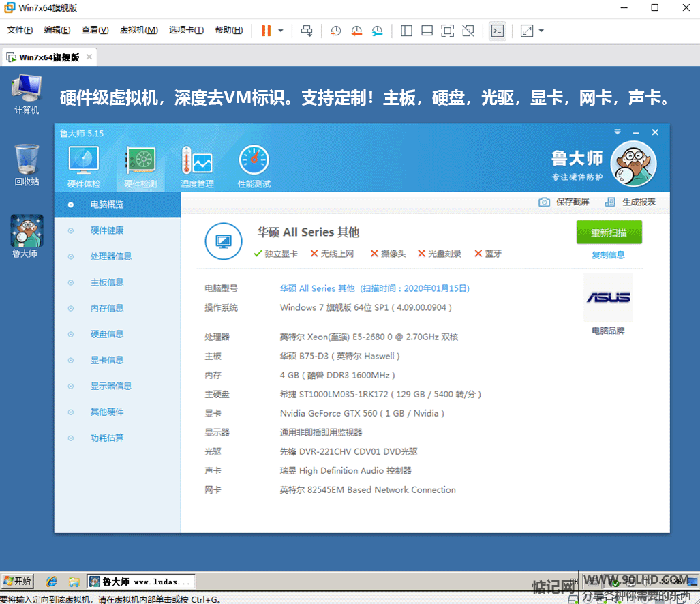Minimize the 鲁大师 window

point(636,132)
